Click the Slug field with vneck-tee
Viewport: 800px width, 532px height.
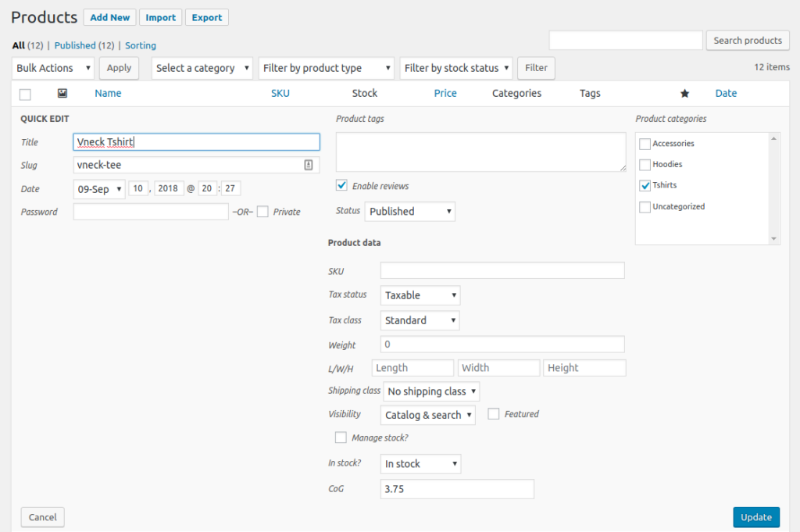click(x=196, y=165)
